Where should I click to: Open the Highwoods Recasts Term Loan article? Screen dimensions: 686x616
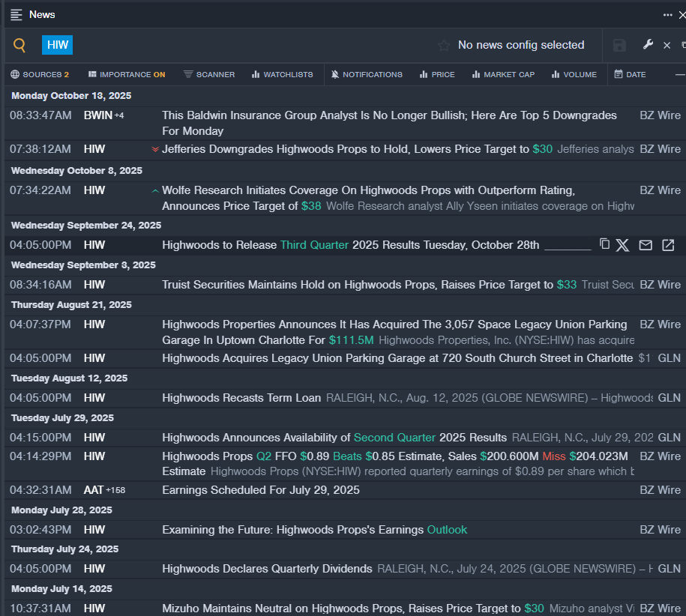241,398
